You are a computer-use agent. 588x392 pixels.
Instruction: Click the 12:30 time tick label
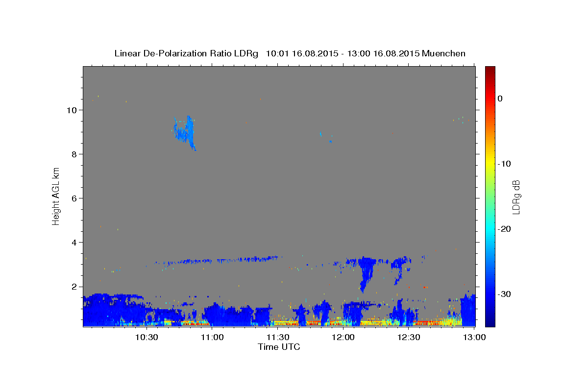point(409,337)
